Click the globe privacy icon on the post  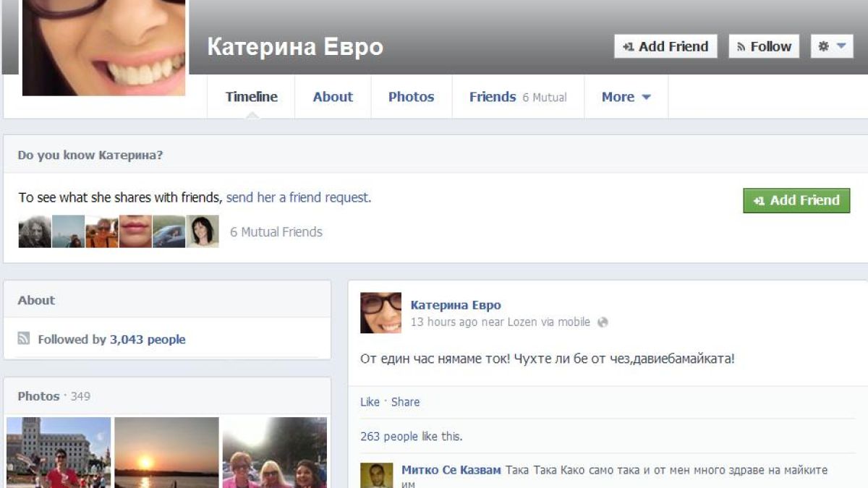pos(603,322)
